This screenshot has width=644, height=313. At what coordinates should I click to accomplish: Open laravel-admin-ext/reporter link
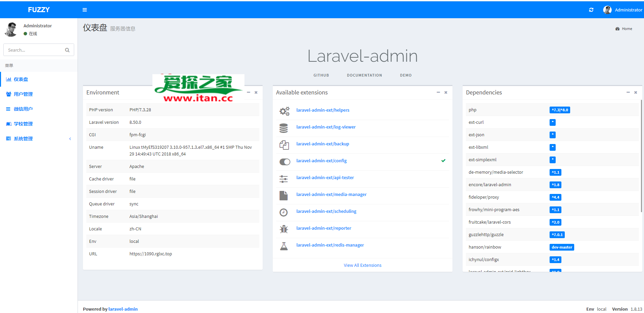(324, 228)
